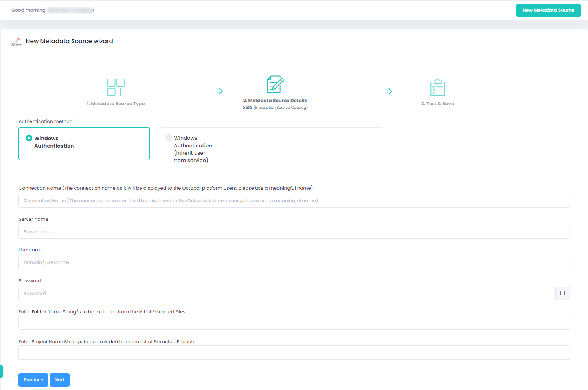Click the Test & Save clipboard icon

pyautogui.click(x=437, y=88)
